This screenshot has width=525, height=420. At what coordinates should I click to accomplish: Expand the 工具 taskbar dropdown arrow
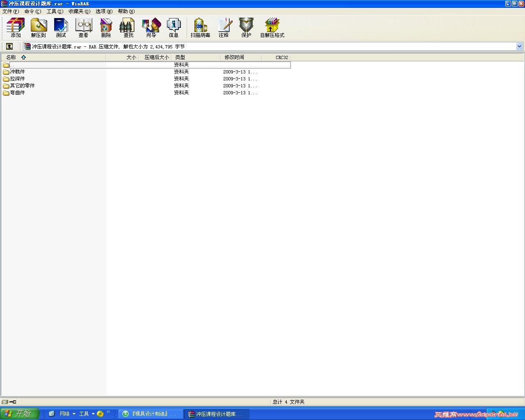pos(93,414)
